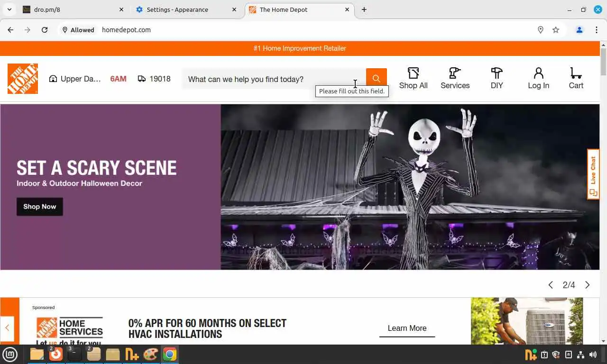
Task: Open a new browser tab
Action: pos(364,9)
